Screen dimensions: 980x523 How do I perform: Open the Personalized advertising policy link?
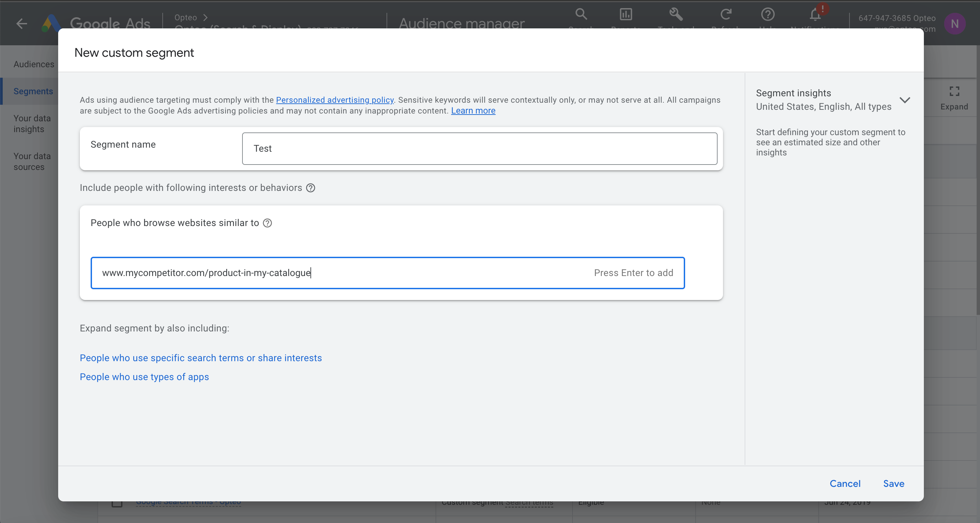coord(334,100)
